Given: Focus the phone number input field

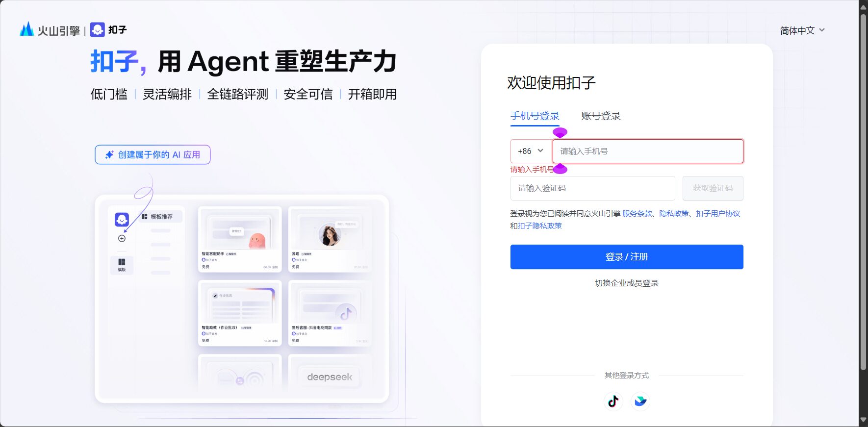Looking at the screenshot, I should [648, 151].
